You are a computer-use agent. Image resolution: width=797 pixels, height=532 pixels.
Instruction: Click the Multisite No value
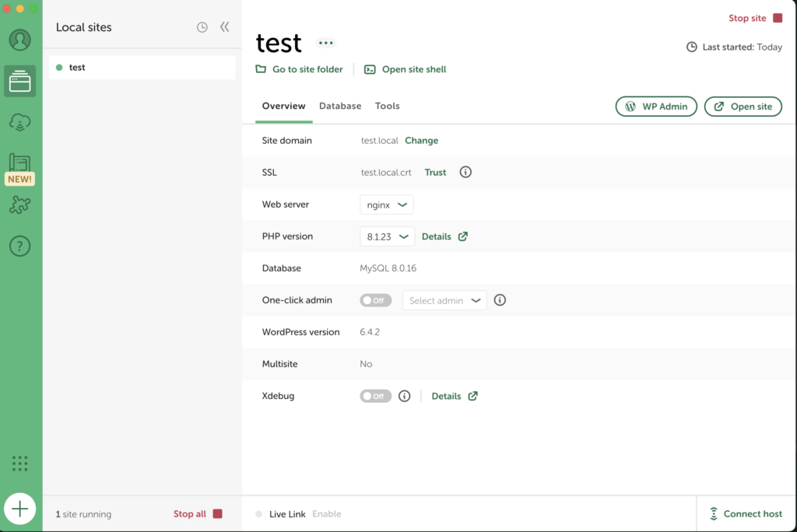point(366,364)
